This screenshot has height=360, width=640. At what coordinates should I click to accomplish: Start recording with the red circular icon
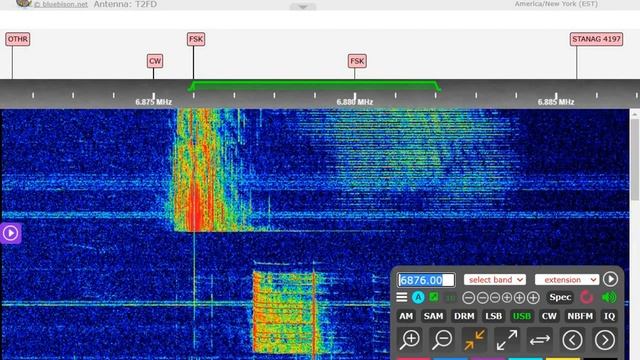point(587,297)
